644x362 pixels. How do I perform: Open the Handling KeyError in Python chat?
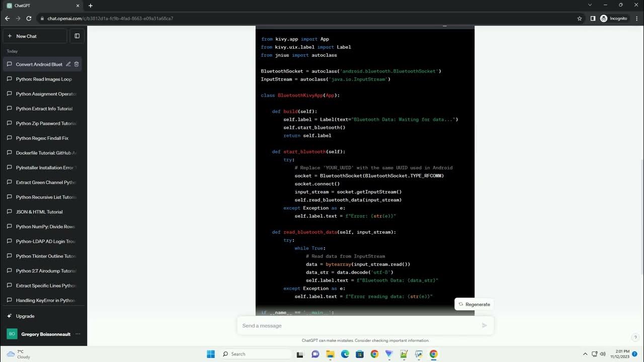42,300
